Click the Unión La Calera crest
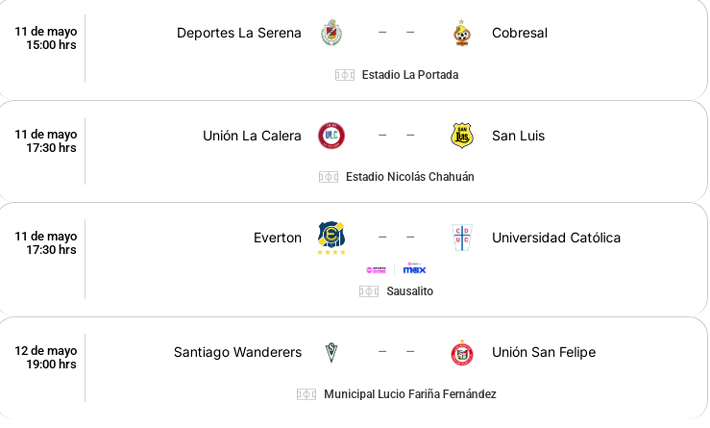 (331, 135)
